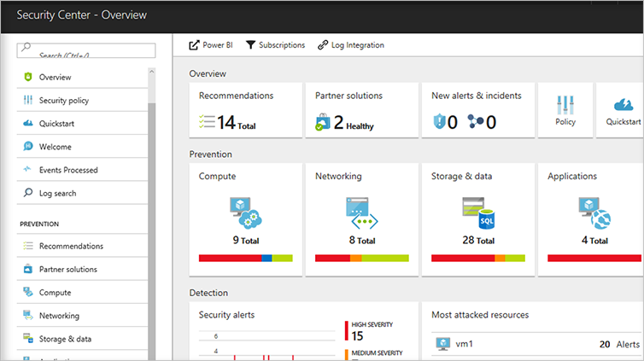Click the Storage & data health status bar
Image resolution: width=644 pixels, height=361 pixels.
[x=478, y=258]
